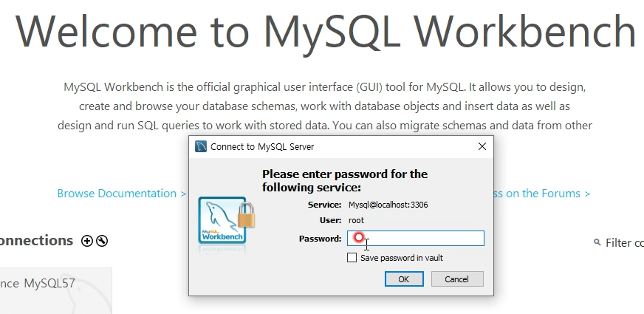Open manage connections wrench icon
This screenshot has width=644, height=314.
102,241
